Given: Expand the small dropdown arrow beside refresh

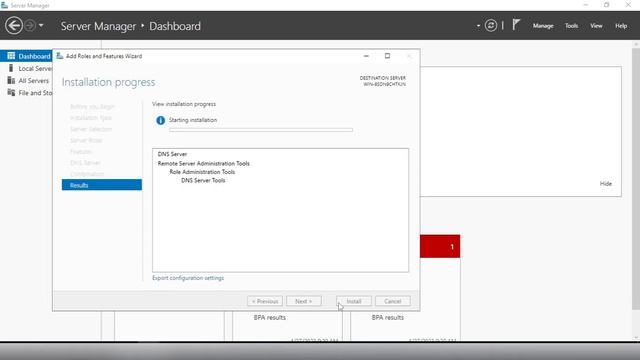Looking at the screenshot, I should pyautogui.click(x=478, y=26).
